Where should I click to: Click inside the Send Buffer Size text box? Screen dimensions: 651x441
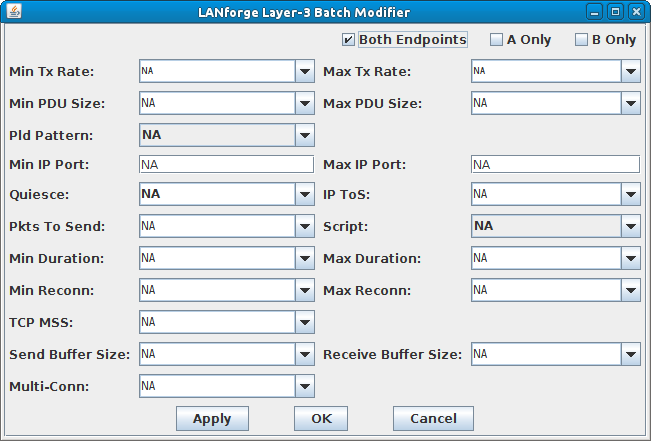[217, 354]
